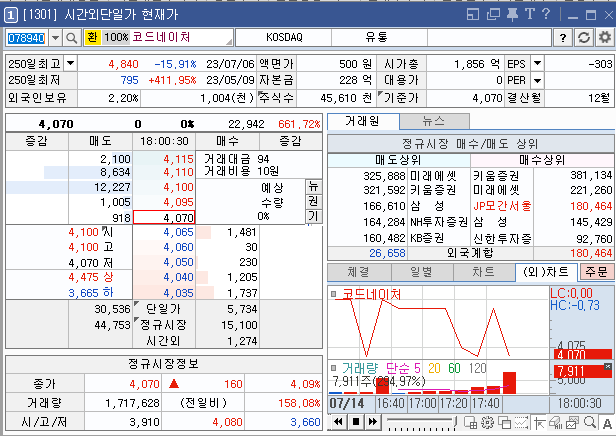This screenshot has width=616, height=436.
Task: Click the eraser chart tool icon
Action: click(556, 423)
